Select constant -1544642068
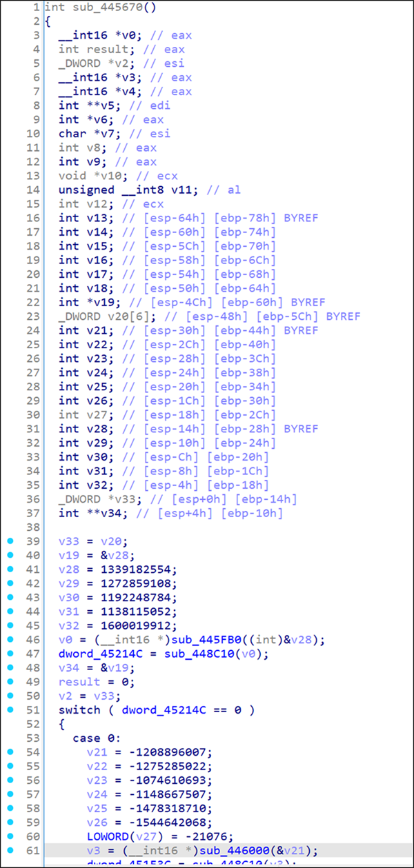Screen dimensions: 414x868 169,822
